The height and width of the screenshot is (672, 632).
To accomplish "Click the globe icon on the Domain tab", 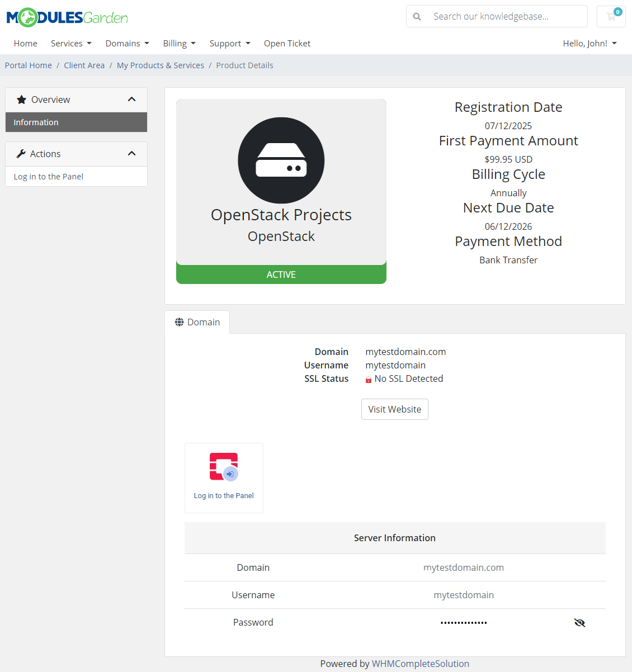I will coord(179,321).
